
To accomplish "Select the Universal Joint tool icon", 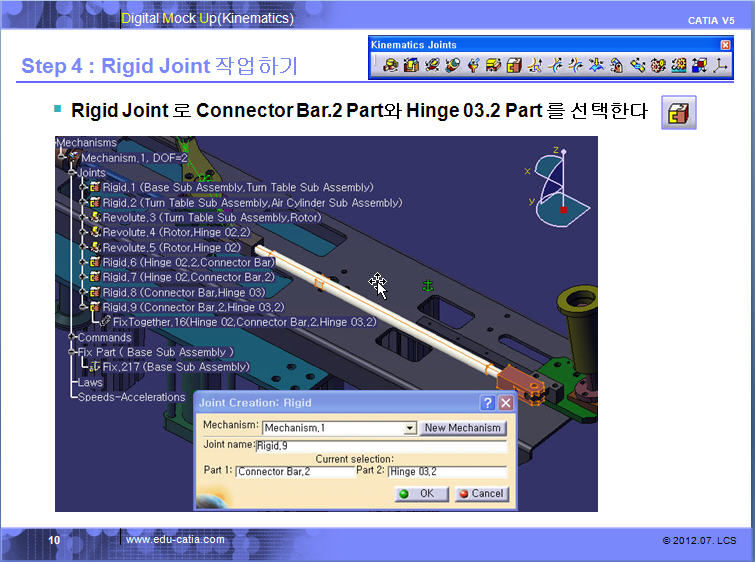I will pos(617,65).
